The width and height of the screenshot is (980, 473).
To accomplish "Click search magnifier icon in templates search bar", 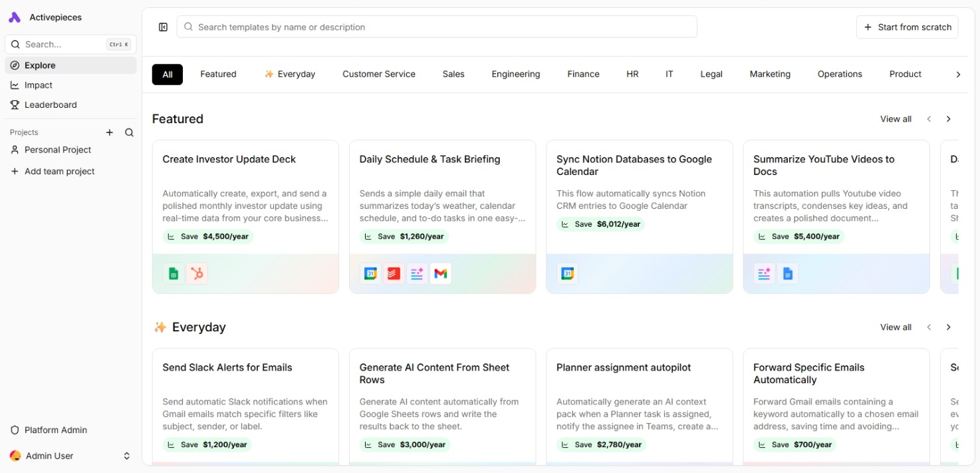I will pyautogui.click(x=188, y=27).
